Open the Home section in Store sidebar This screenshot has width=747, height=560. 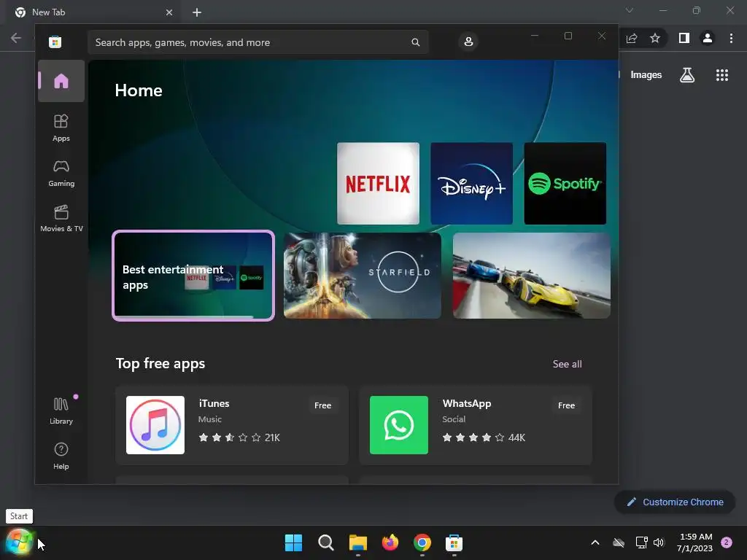[61, 81]
